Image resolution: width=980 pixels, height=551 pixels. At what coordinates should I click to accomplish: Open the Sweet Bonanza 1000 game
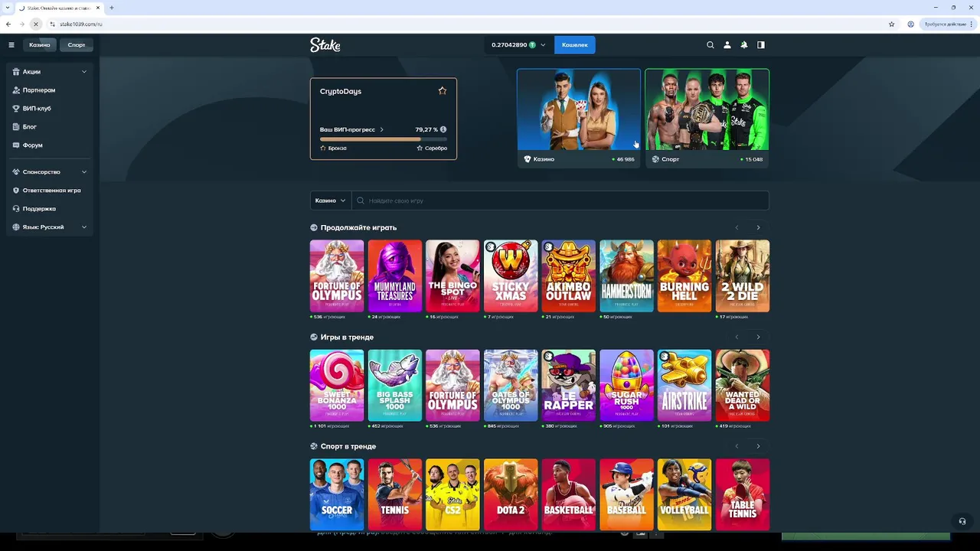tap(337, 386)
